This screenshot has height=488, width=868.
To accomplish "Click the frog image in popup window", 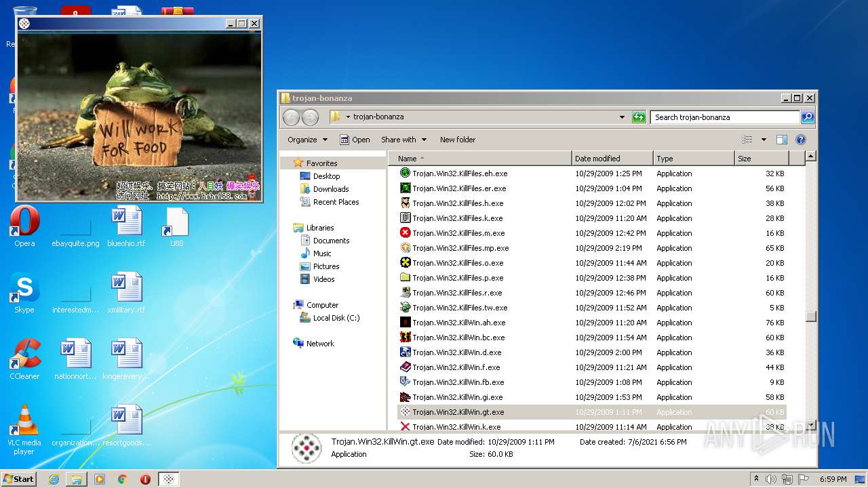I will pos(139,117).
